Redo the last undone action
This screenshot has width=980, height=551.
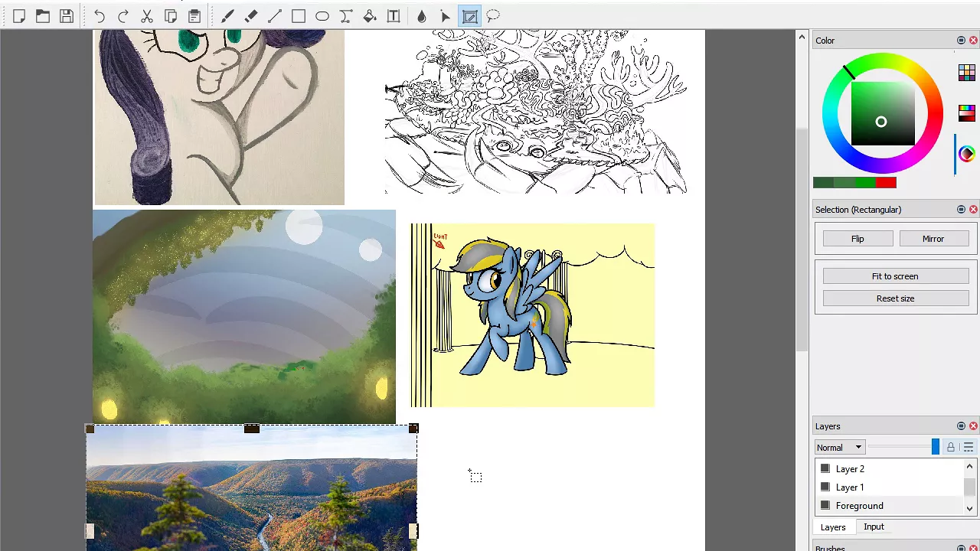point(123,16)
